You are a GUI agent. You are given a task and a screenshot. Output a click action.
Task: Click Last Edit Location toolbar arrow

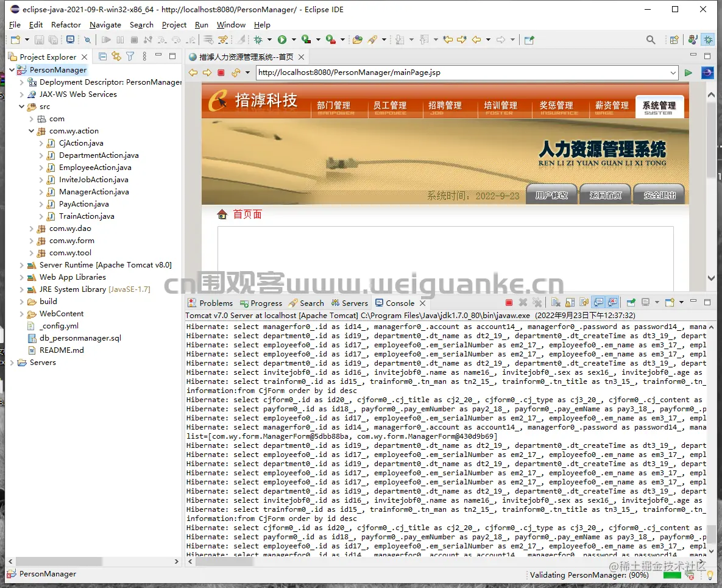tap(448, 40)
